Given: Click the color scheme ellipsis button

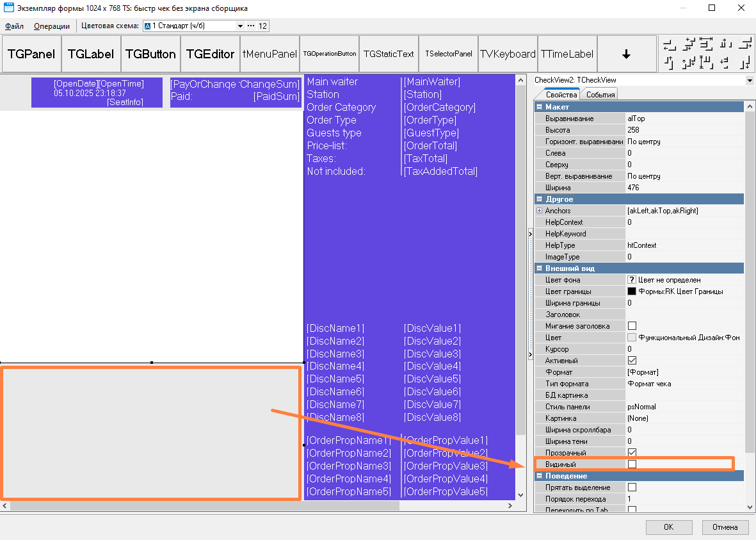Looking at the screenshot, I should click(x=250, y=26).
